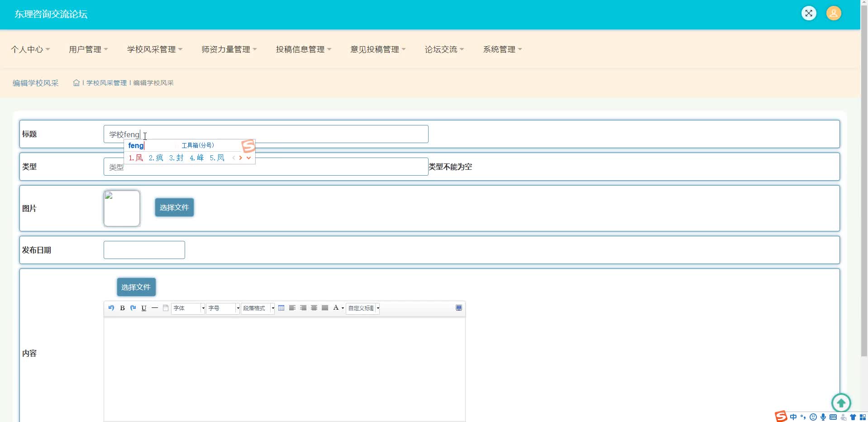Expand the 个人中心 menu

(30, 49)
